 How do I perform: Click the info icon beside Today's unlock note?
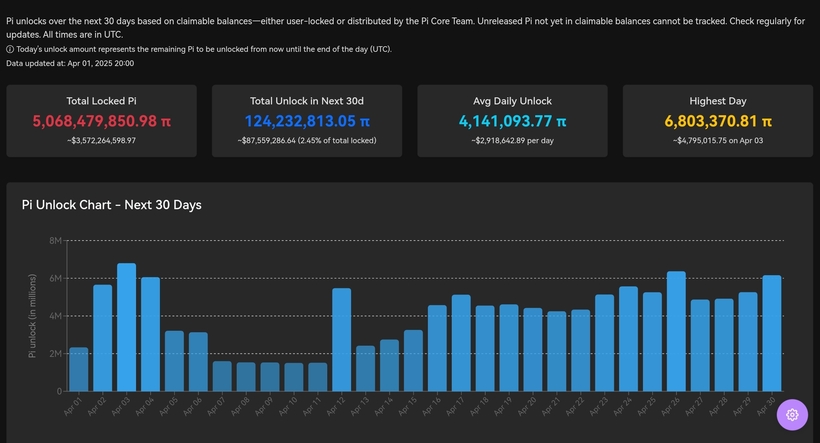tap(10, 49)
